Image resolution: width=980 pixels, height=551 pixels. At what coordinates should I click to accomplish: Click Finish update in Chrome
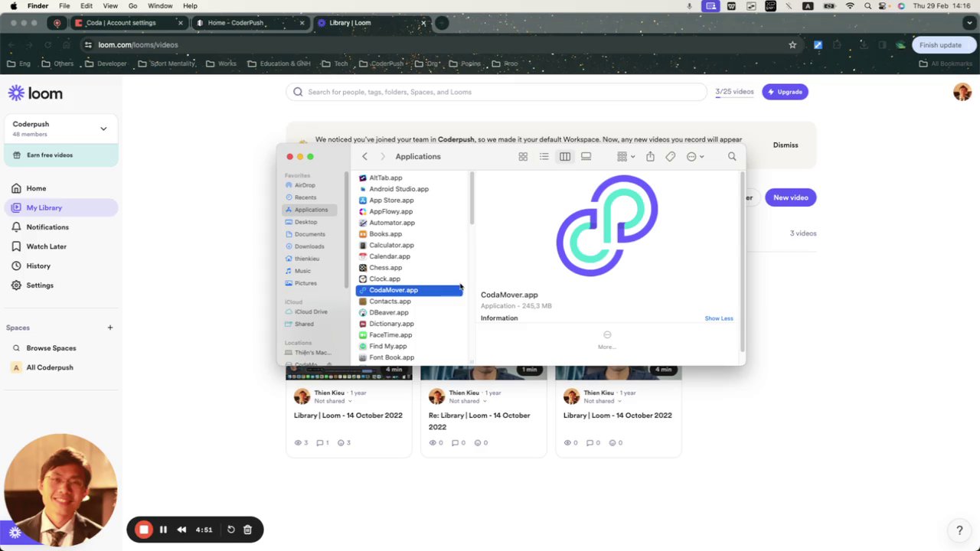[943, 45]
